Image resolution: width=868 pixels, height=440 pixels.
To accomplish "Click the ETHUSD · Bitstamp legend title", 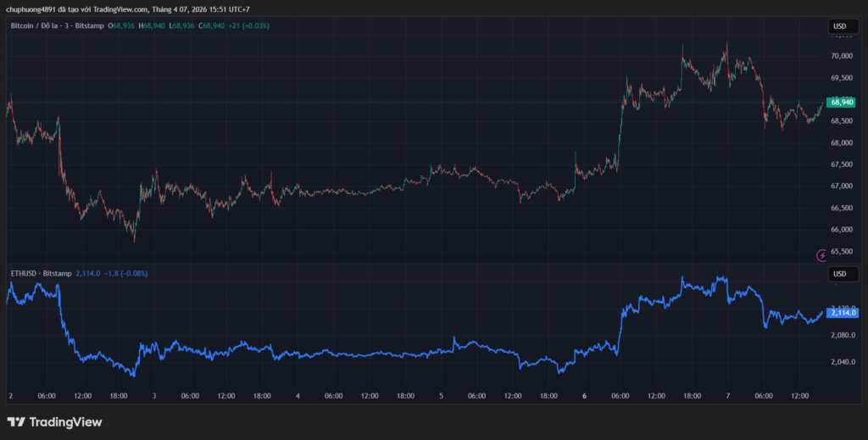I will tap(40, 274).
